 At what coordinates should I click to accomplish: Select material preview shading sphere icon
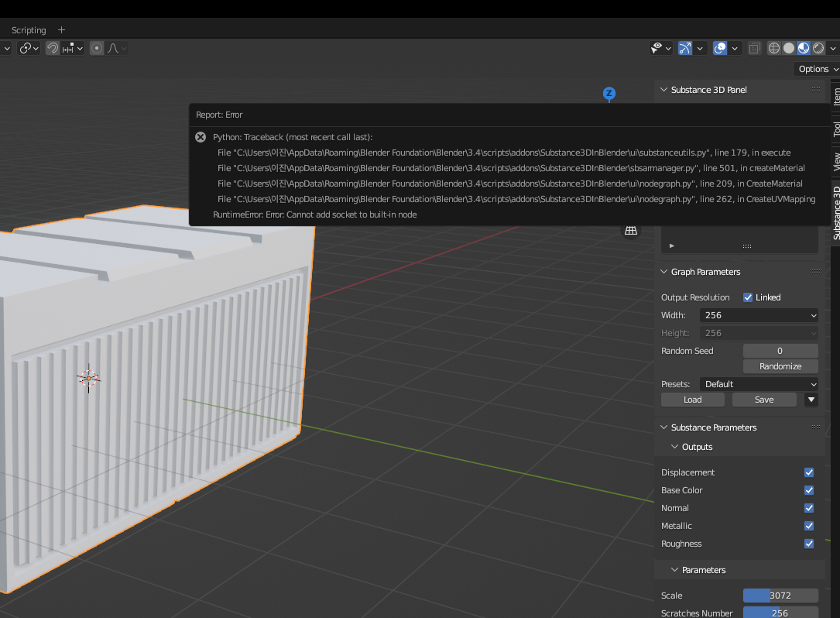[x=804, y=48]
